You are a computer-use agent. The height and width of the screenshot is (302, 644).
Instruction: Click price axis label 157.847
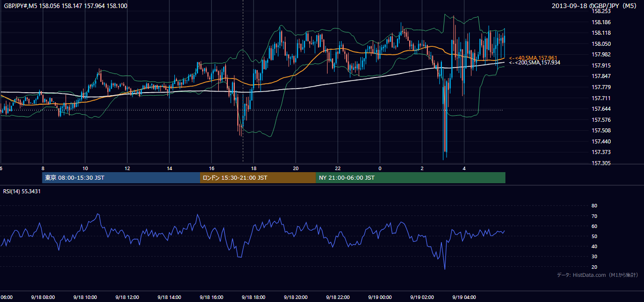pos(601,76)
